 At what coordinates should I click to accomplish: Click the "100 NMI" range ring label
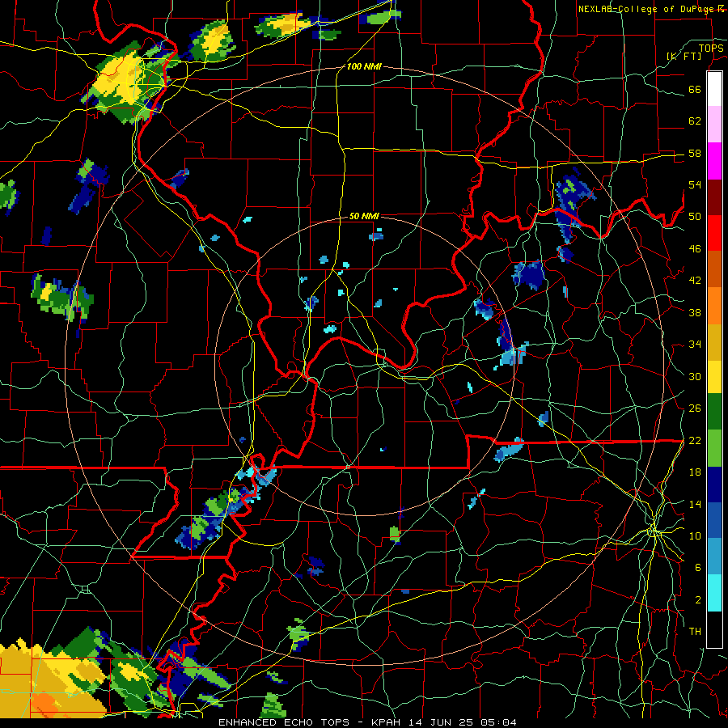[364, 66]
